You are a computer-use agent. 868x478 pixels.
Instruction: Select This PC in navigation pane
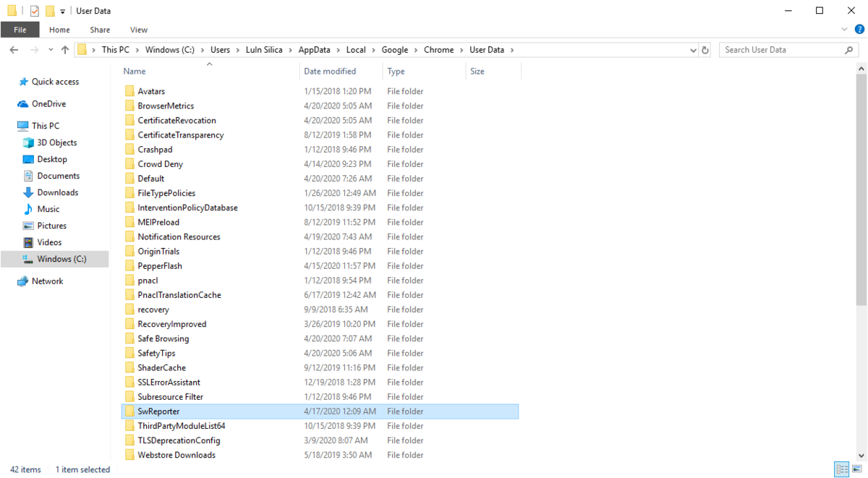click(46, 126)
